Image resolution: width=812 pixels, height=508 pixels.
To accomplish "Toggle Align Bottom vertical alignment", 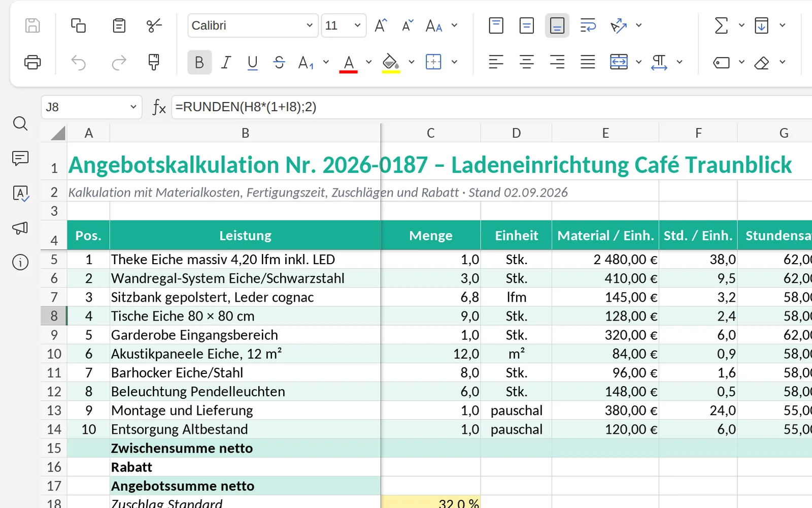I will click(x=557, y=25).
